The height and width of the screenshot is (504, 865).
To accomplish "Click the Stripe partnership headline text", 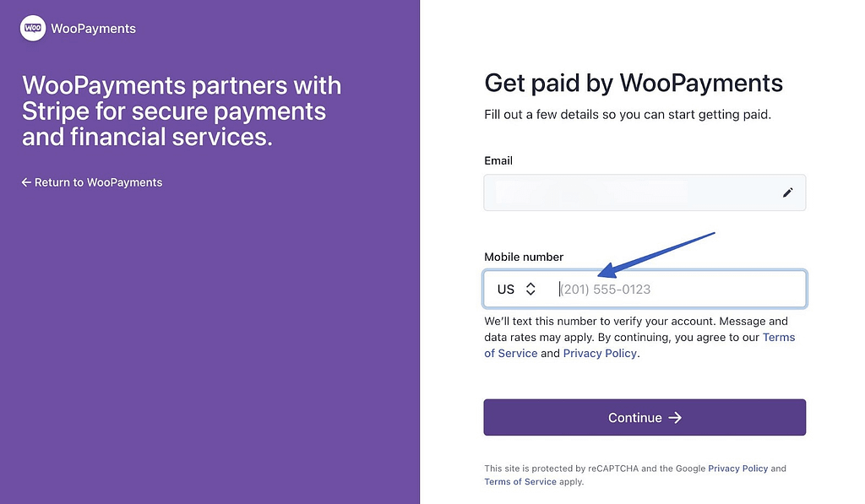I will 182,111.
